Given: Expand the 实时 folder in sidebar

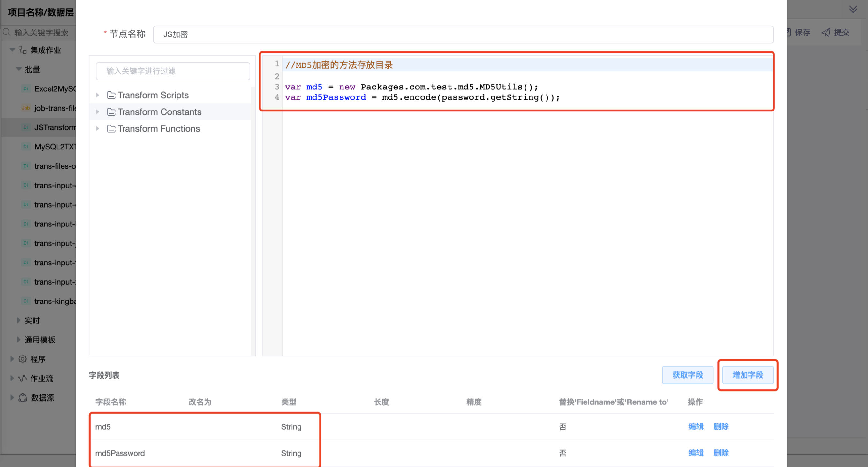Looking at the screenshot, I should pos(19,320).
